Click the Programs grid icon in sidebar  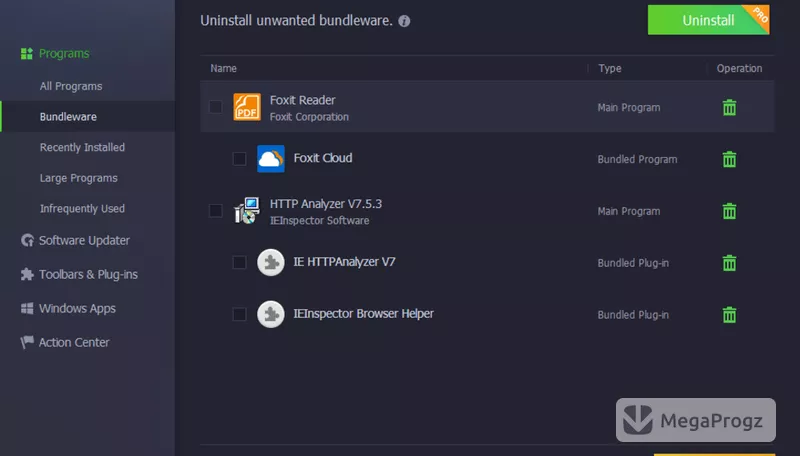tap(27, 54)
